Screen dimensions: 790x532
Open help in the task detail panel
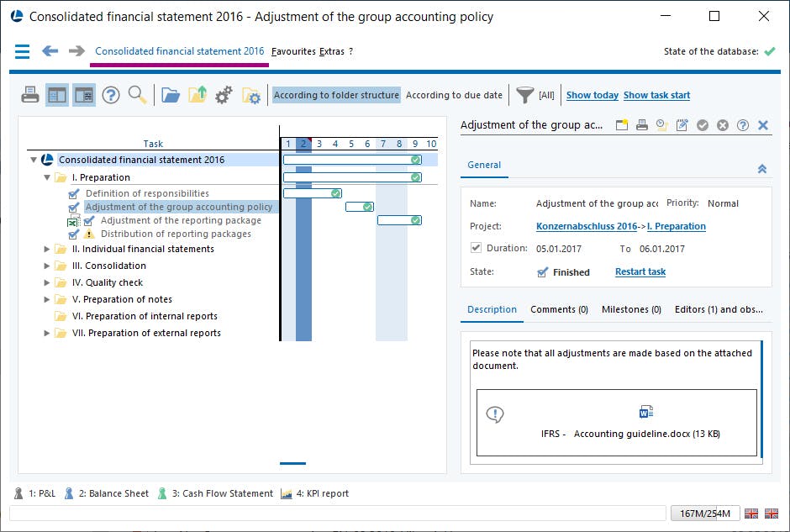tap(743, 125)
